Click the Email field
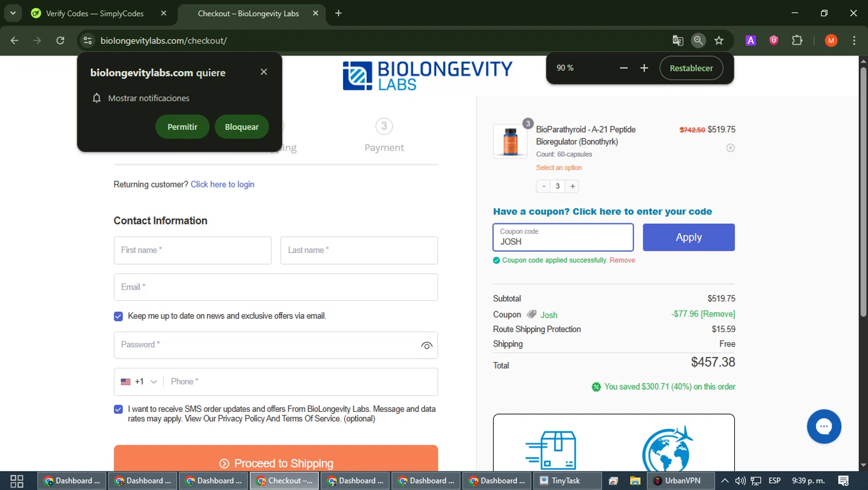Screen dimensions: 868x490 pyautogui.click(x=275, y=288)
